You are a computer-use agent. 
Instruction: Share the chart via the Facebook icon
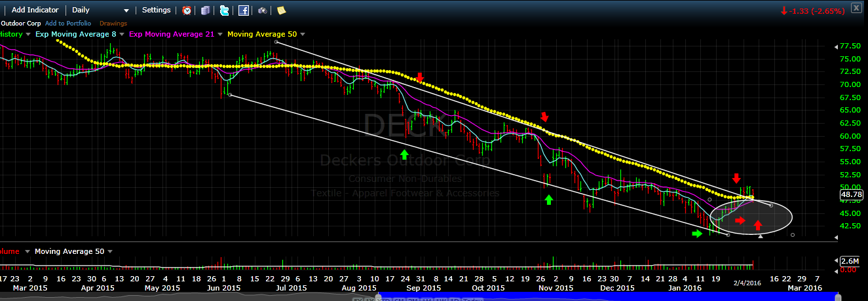click(243, 10)
